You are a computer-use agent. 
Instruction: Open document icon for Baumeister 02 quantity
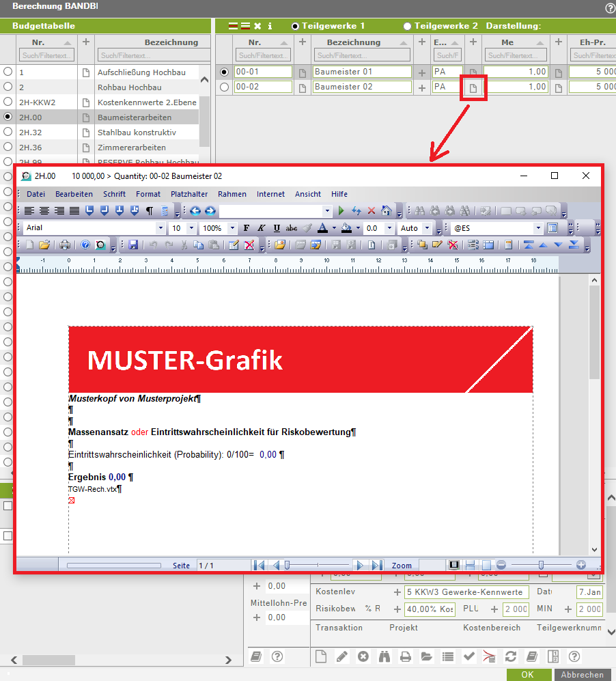[x=473, y=87]
